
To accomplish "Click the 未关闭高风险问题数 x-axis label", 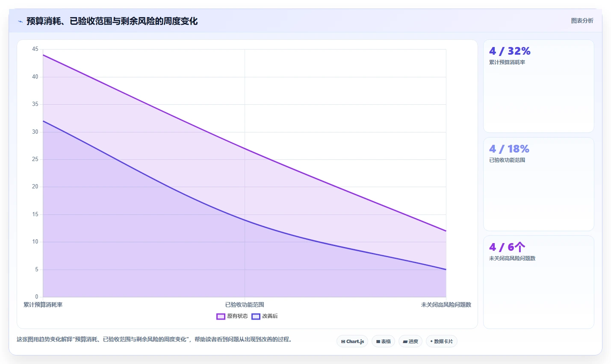I will pos(446,305).
